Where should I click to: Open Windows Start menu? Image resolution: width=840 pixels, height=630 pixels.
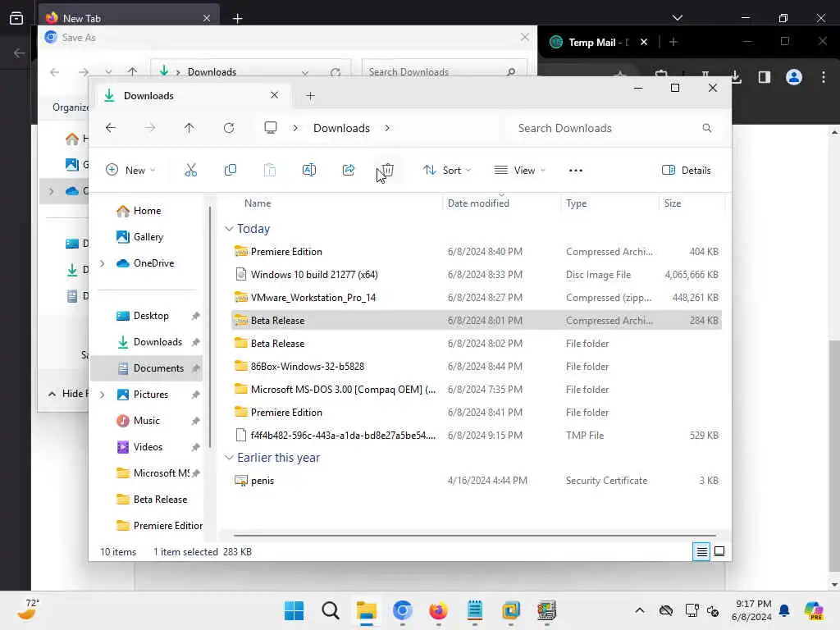point(294,610)
